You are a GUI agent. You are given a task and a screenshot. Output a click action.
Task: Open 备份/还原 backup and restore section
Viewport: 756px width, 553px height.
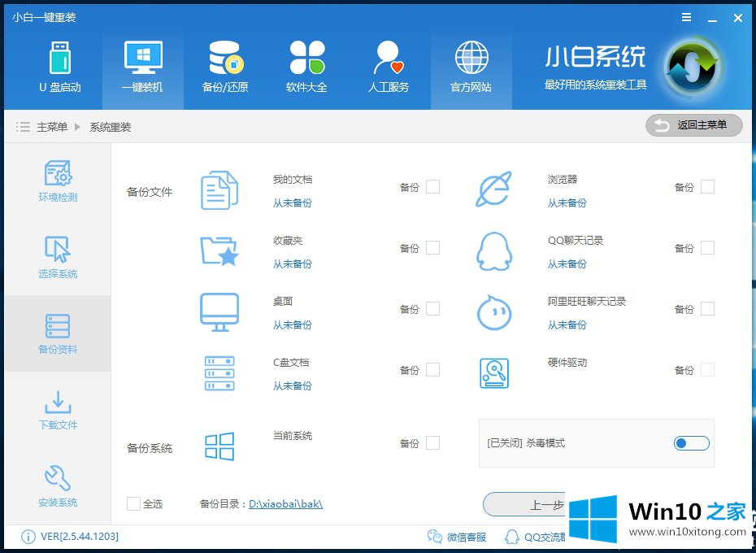[225, 67]
